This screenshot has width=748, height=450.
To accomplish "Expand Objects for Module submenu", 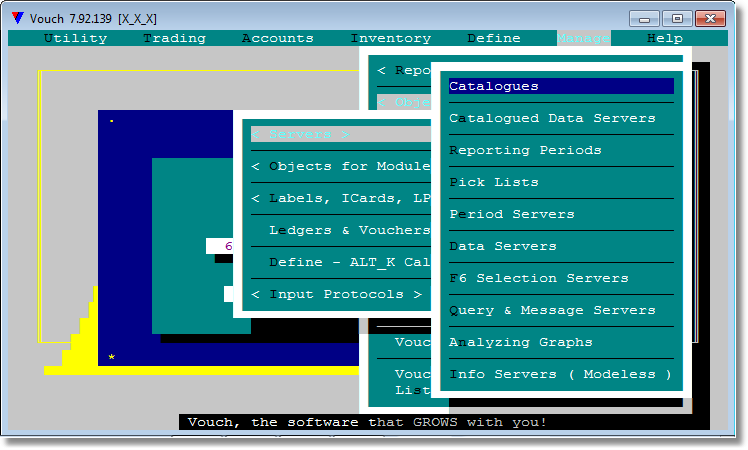I will (341, 166).
